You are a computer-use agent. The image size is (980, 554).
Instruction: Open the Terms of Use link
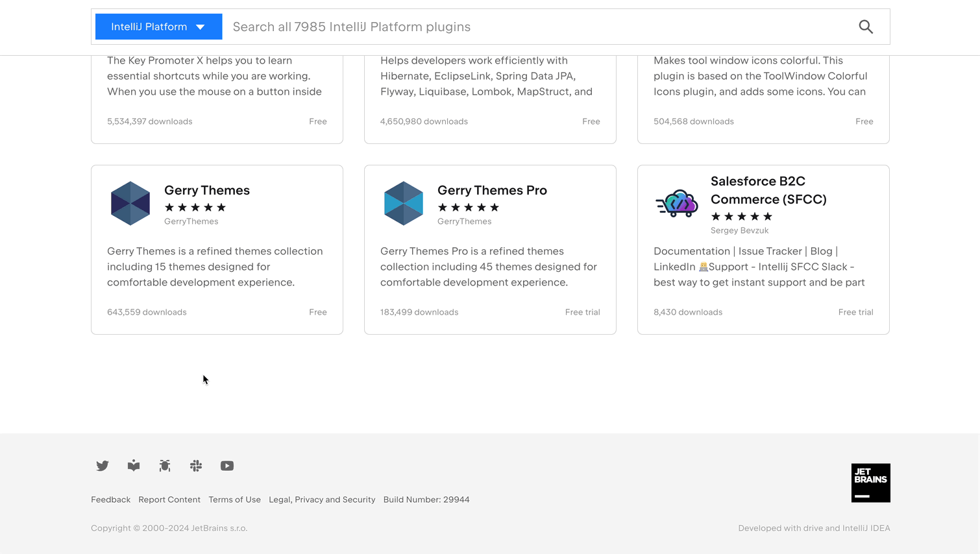tap(234, 500)
